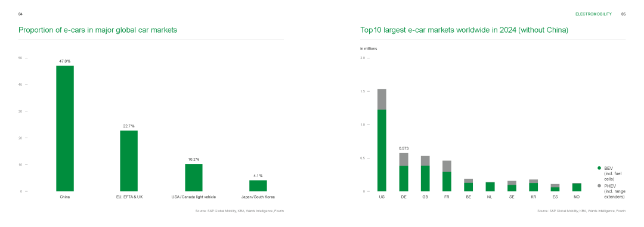Click the green BEV legend dot
644x227 pixels.
tap(599, 168)
